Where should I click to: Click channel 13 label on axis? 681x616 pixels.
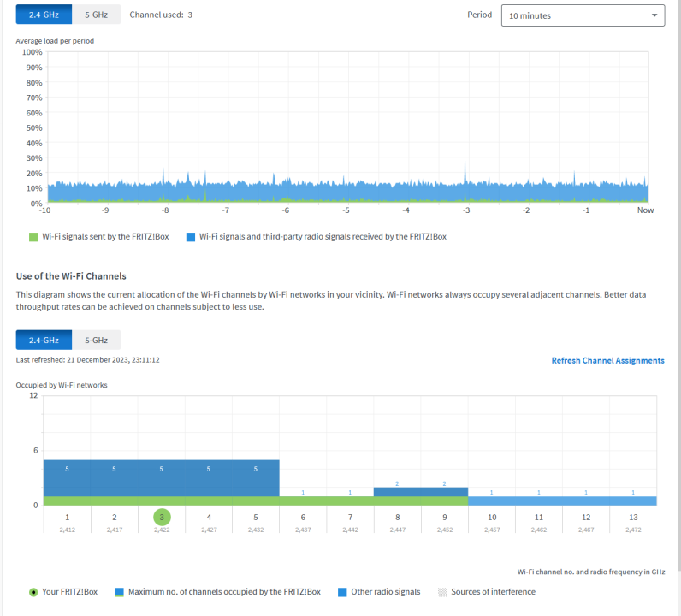632,518
